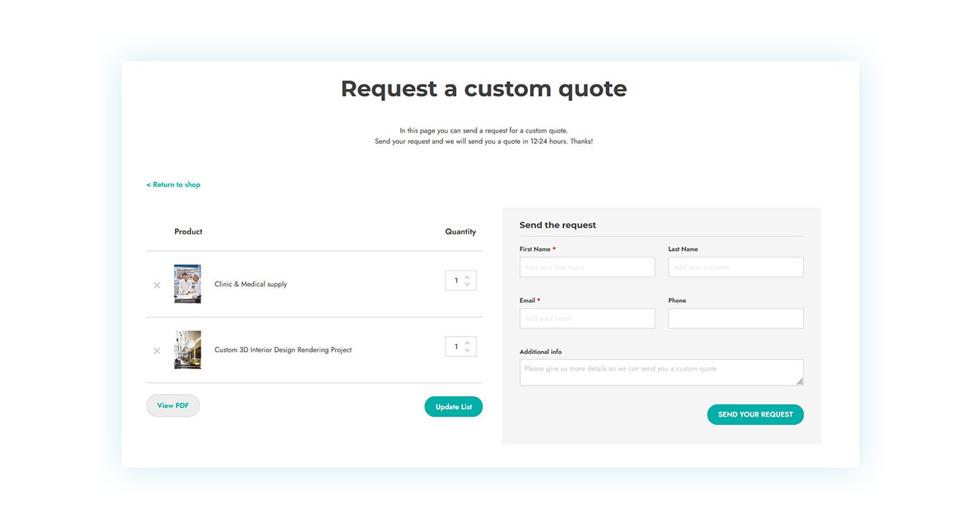Click the Return to shop link
Screen dimensions: 980x528
(x=173, y=185)
